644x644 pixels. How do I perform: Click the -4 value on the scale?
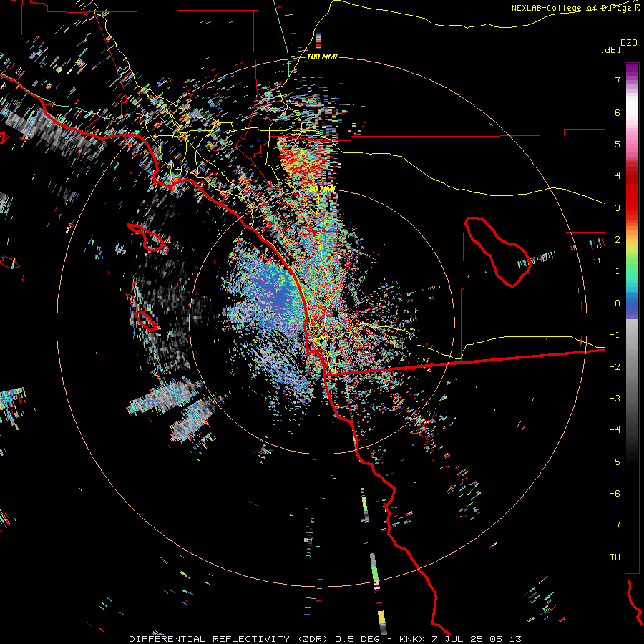(x=615, y=430)
